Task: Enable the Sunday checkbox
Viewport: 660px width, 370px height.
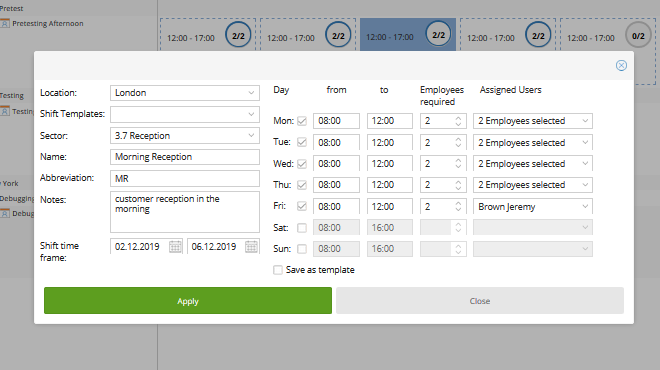Action: 302,249
